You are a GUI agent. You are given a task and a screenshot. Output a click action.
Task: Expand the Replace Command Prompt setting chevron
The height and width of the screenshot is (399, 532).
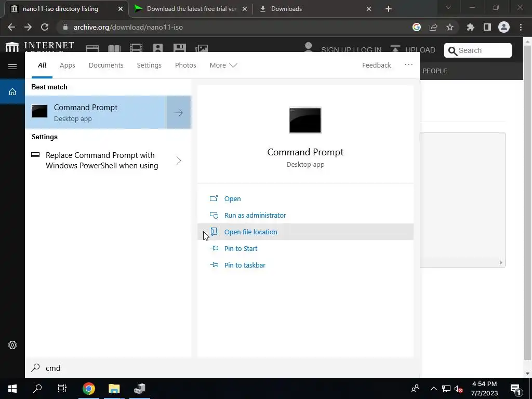click(179, 160)
